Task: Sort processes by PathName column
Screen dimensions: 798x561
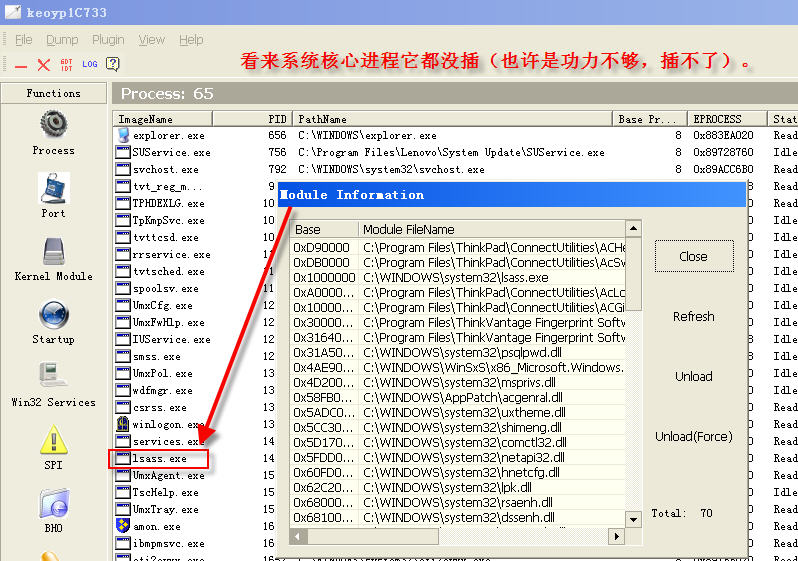Action: pyautogui.click(x=452, y=119)
